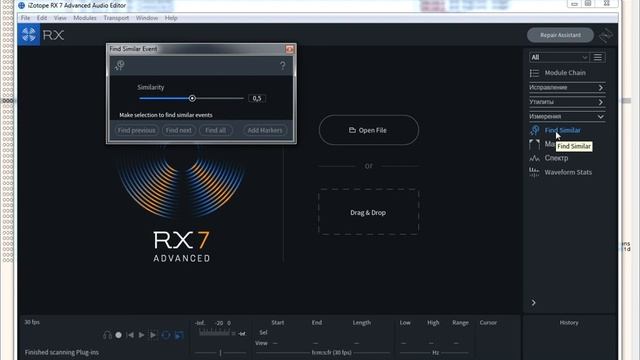
Task: Open the Help menu
Action: pos(171,18)
